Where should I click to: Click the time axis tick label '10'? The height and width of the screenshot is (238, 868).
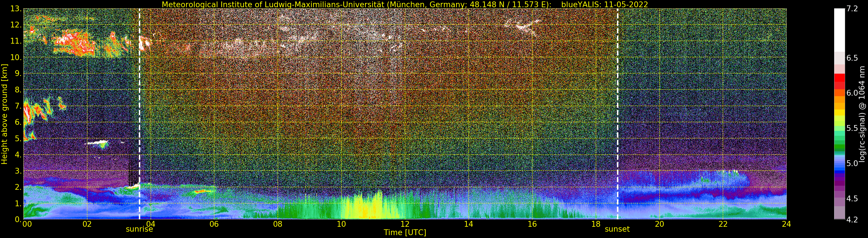(341, 224)
